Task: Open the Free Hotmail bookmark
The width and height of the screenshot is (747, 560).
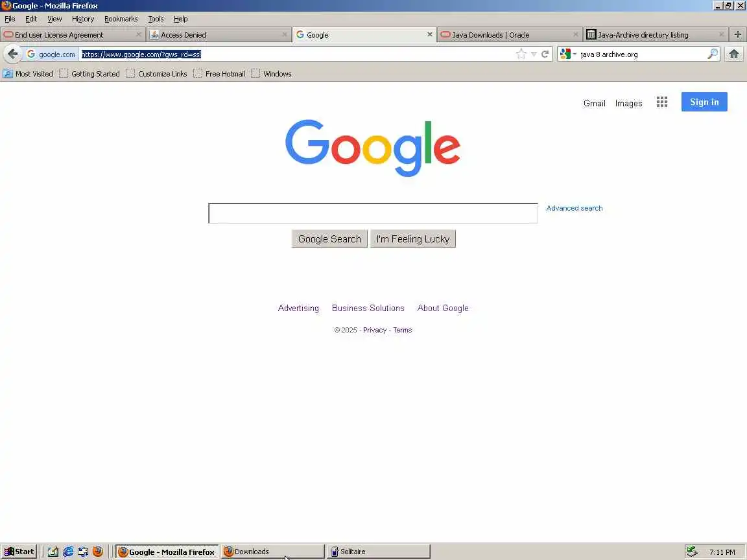Action: coord(219,74)
